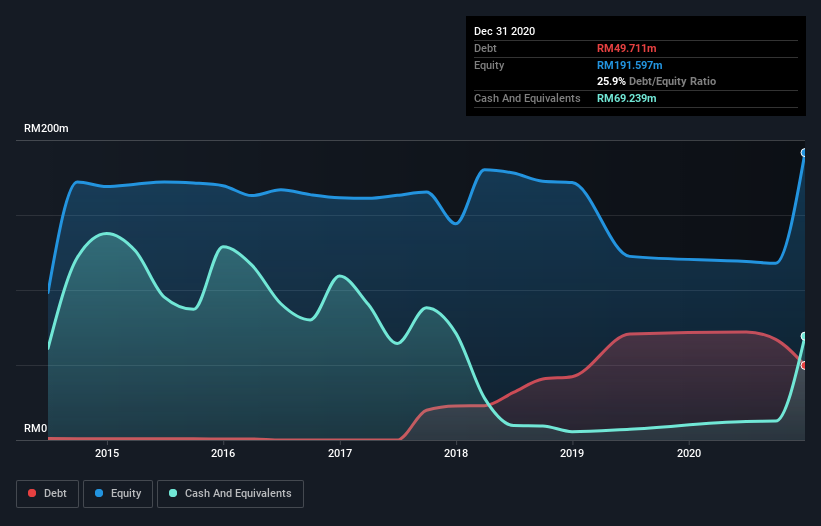Image resolution: width=821 pixels, height=526 pixels.
Task: Click the 2019 x-axis label
Action: (x=572, y=453)
